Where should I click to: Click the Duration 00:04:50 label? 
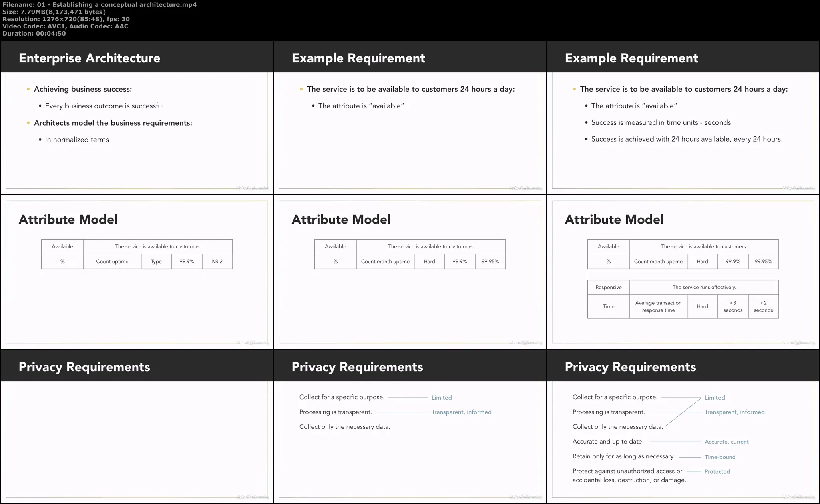[x=34, y=33]
